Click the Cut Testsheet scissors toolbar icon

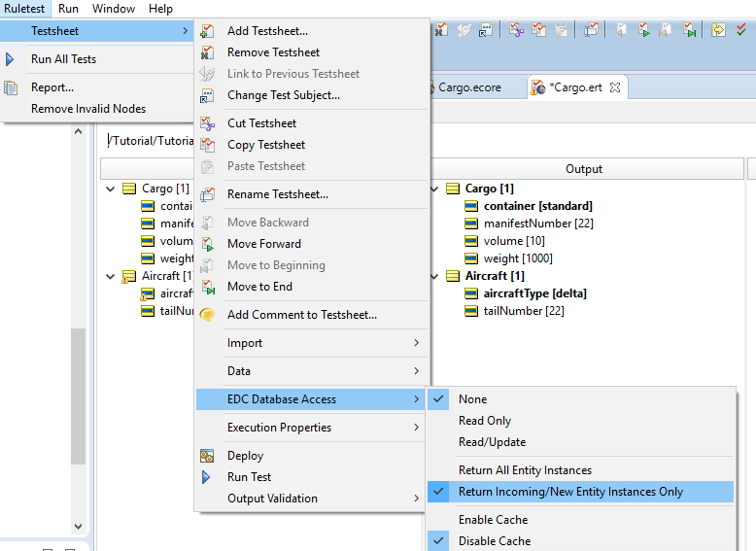click(516, 30)
